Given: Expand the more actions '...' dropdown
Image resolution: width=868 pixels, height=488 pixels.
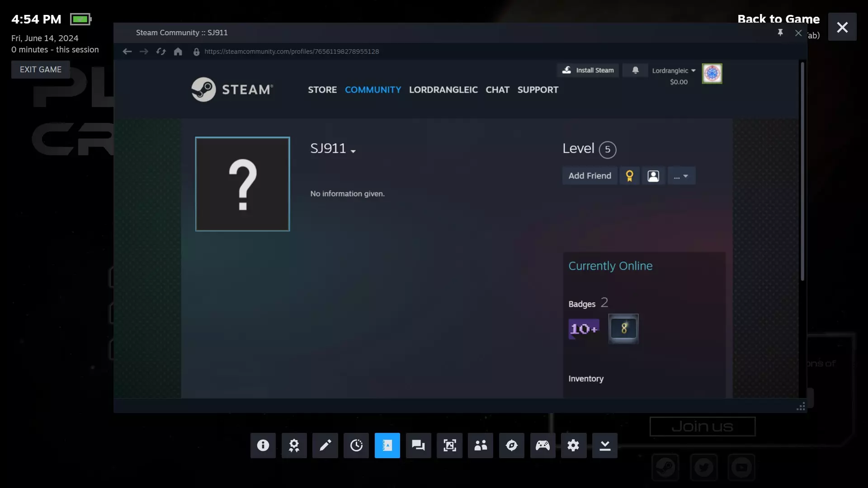Looking at the screenshot, I should click(x=681, y=176).
